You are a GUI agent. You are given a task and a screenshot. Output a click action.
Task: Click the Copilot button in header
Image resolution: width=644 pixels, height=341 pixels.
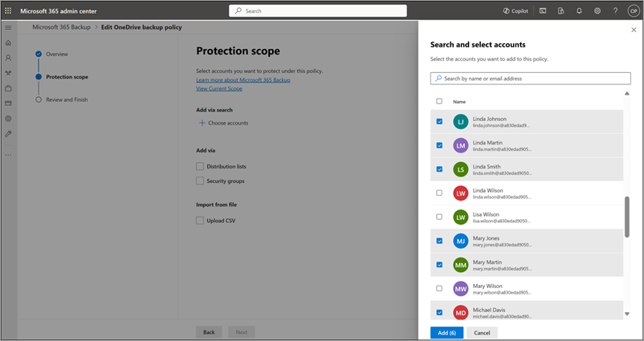516,11
